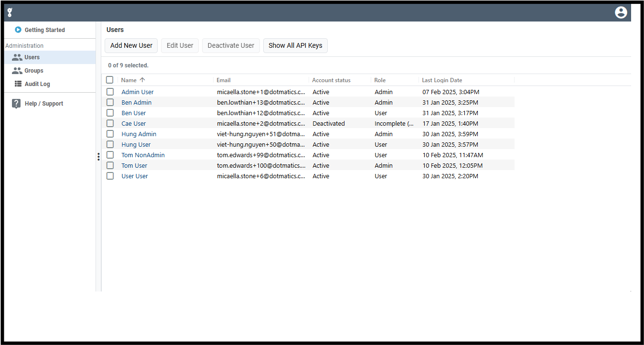This screenshot has height=345, width=644.
Task: Open the user account profile icon
Action: 621,12
